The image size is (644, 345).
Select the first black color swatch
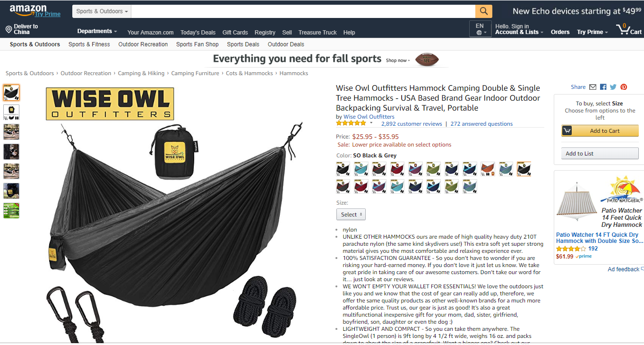coord(343,168)
